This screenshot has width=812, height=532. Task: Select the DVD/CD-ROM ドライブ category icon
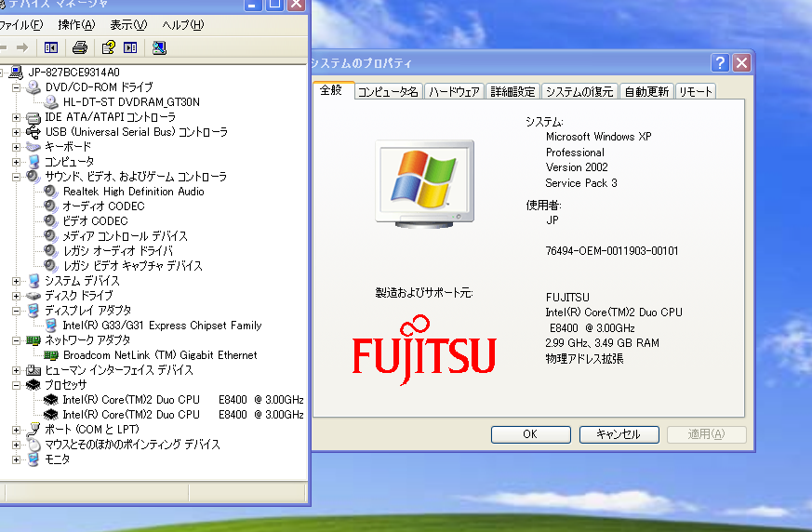[33, 87]
